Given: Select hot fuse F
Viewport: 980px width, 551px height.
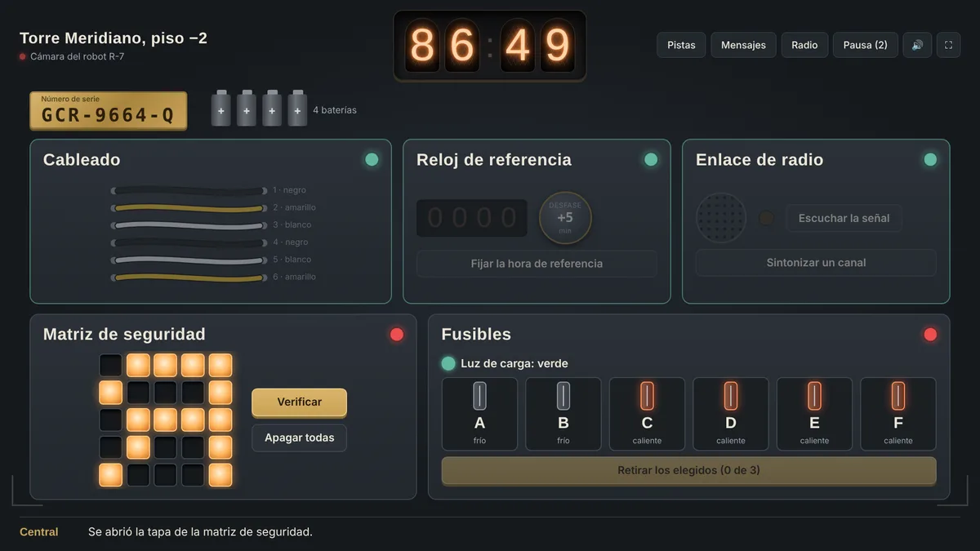Looking at the screenshot, I should pyautogui.click(x=898, y=414).
